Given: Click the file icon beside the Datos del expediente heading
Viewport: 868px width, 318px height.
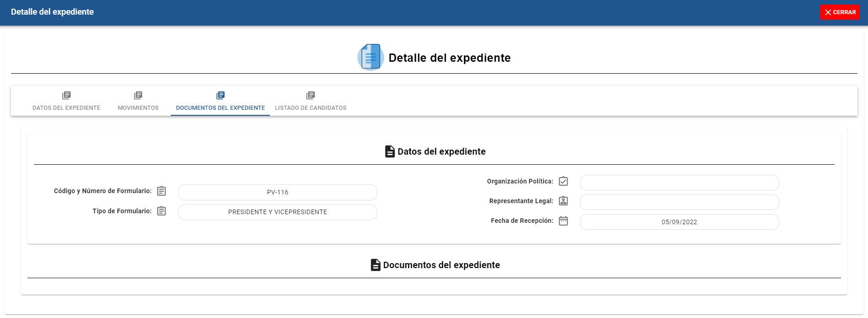Looking at the screenshot, I should tap(390, 151).
